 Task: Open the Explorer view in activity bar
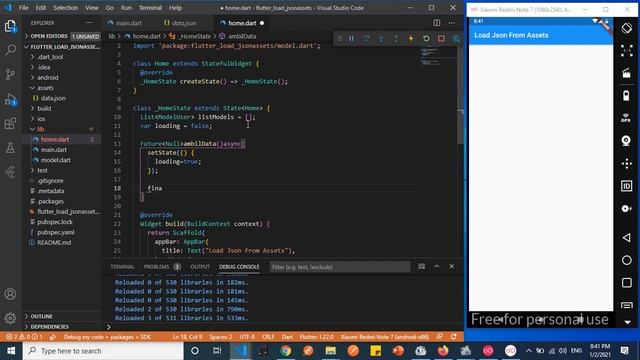(x=10, y=27)
